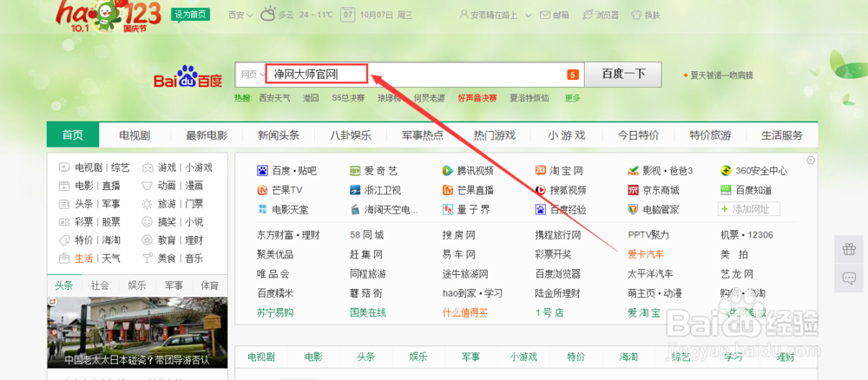The width and height of the screenshot is (868, 380).
Task: Click the 芒果TV icon
Action: [262, 190]
